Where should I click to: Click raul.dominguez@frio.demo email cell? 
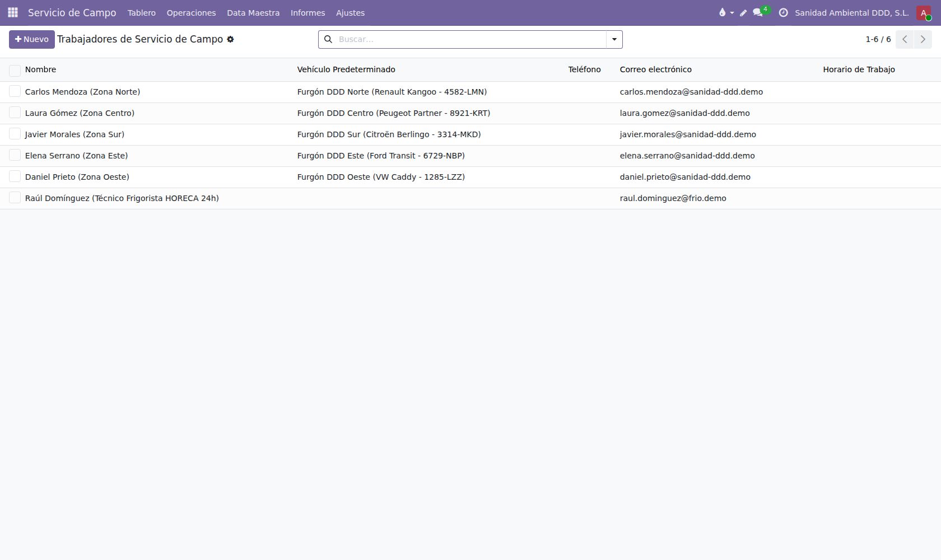pos(673,198)
